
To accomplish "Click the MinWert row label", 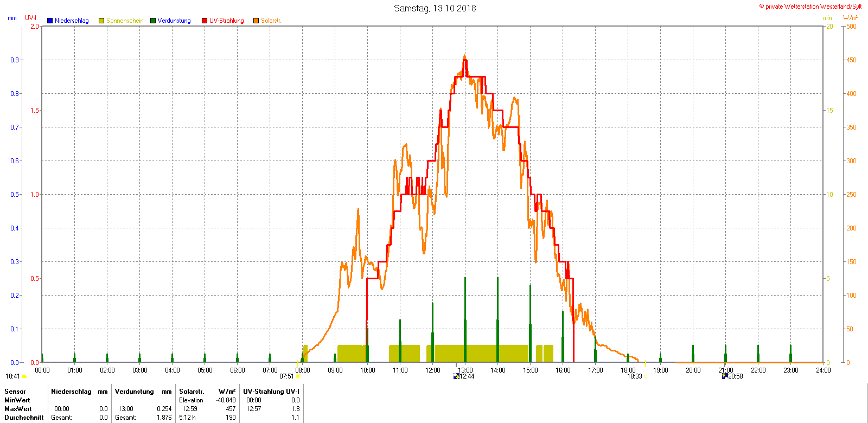I will coord(17,400).
